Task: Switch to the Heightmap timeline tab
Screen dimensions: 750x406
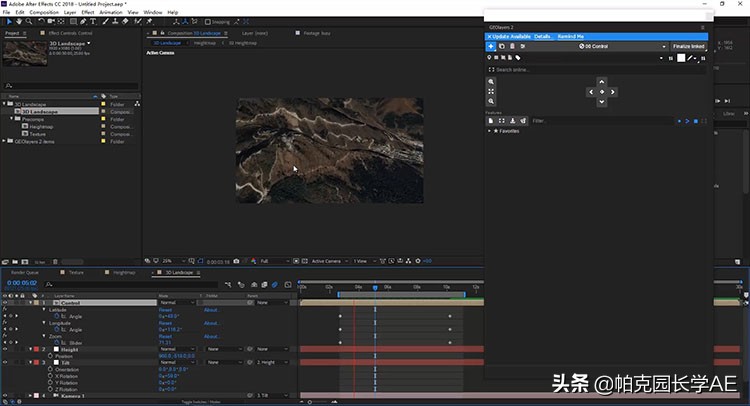Action: (x=124, y=272)
